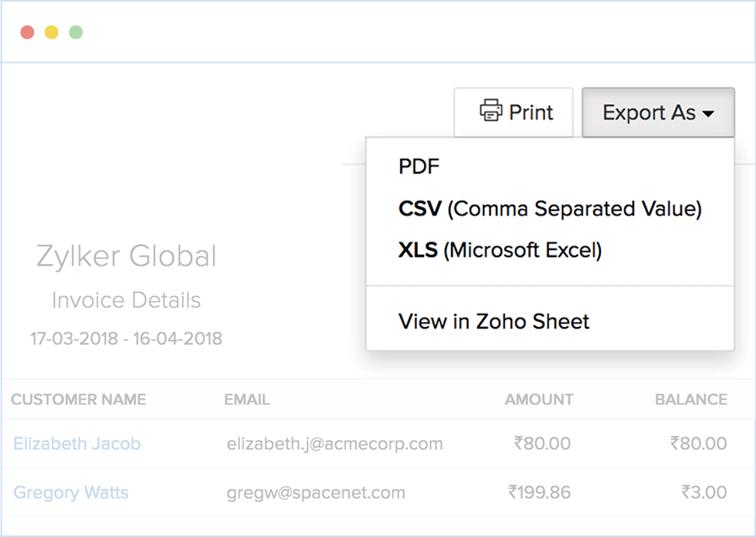Click the red traffic light window control
The height and width of the screenshot is (537, 756).
(x=27, y=32)
